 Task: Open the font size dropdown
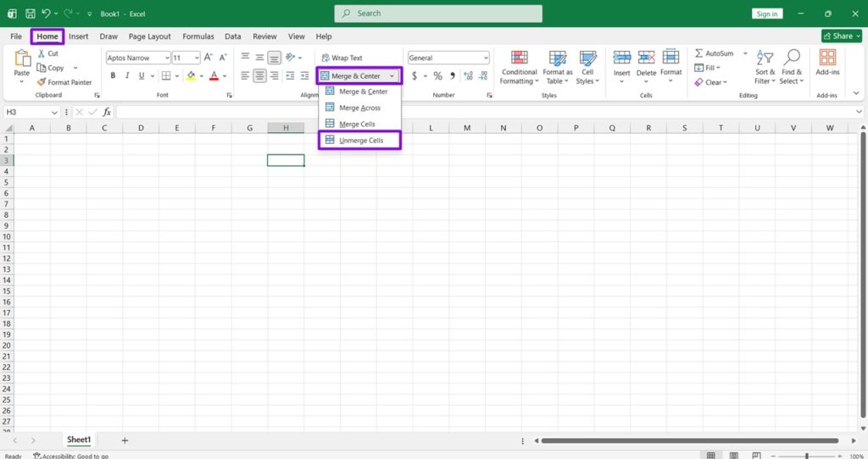coord(197,58)
